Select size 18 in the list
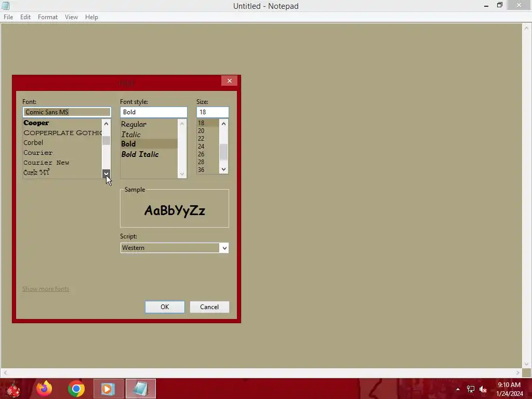The height and width of the screenshot is (399, 532). point(208,123)
